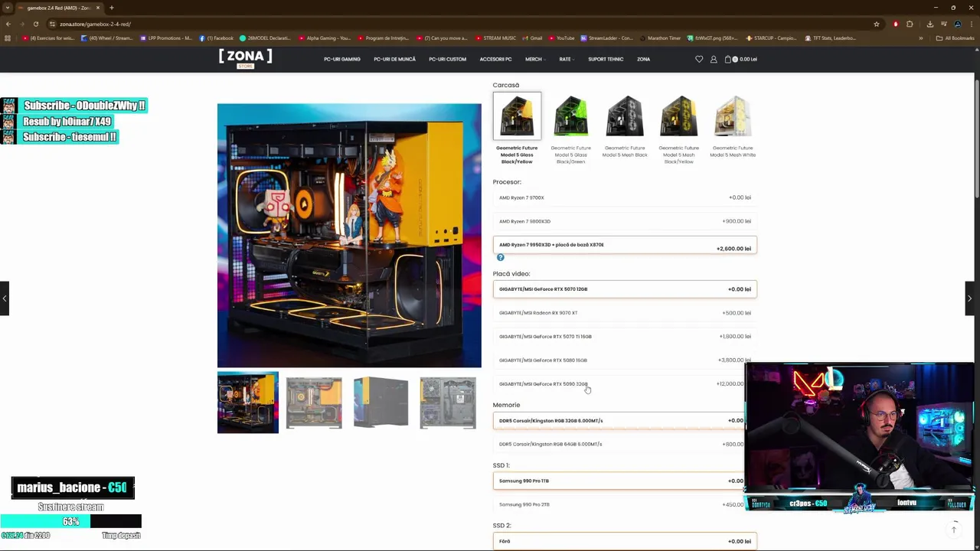The image size is (980, 551).
Task: Click the main gaming PC product image
Action: pos(349,236)
